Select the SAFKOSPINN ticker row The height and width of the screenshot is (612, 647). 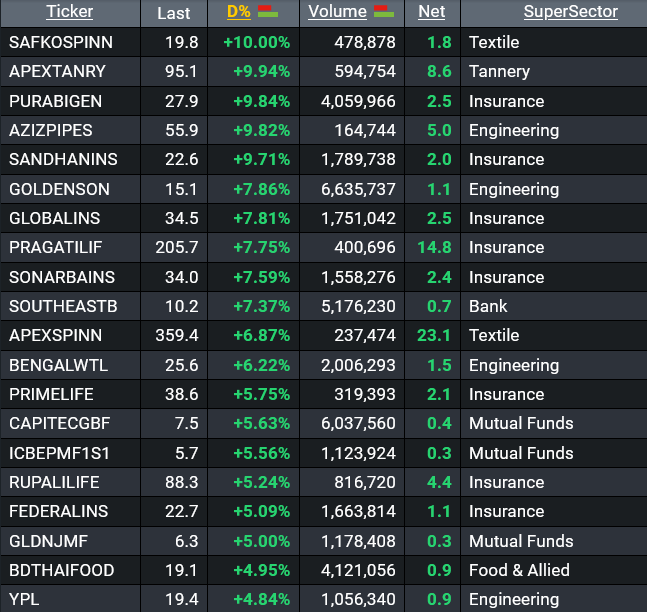pos(61,42)
